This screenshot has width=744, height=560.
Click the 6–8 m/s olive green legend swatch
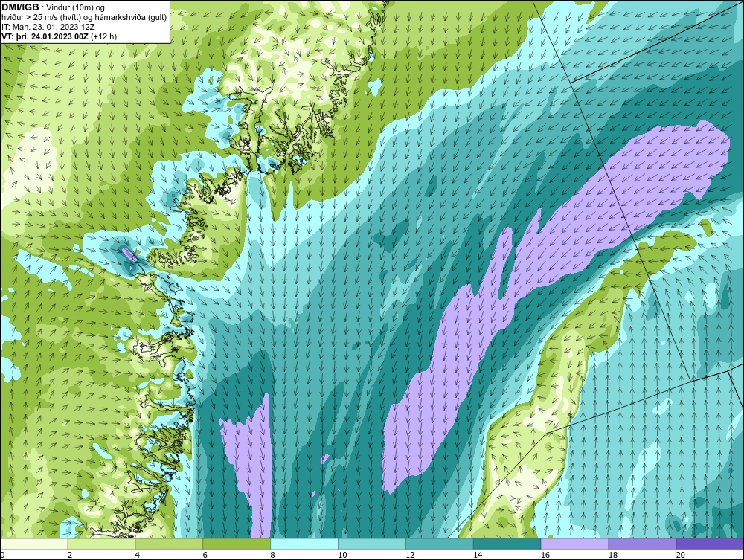237,544
